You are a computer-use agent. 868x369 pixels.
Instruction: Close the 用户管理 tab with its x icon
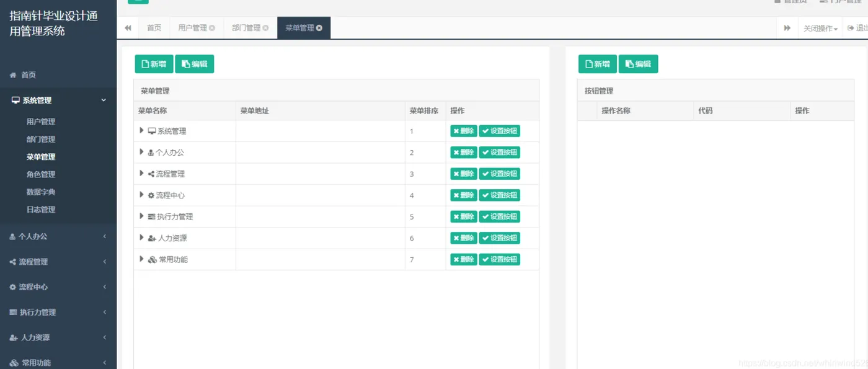(212, 28)
